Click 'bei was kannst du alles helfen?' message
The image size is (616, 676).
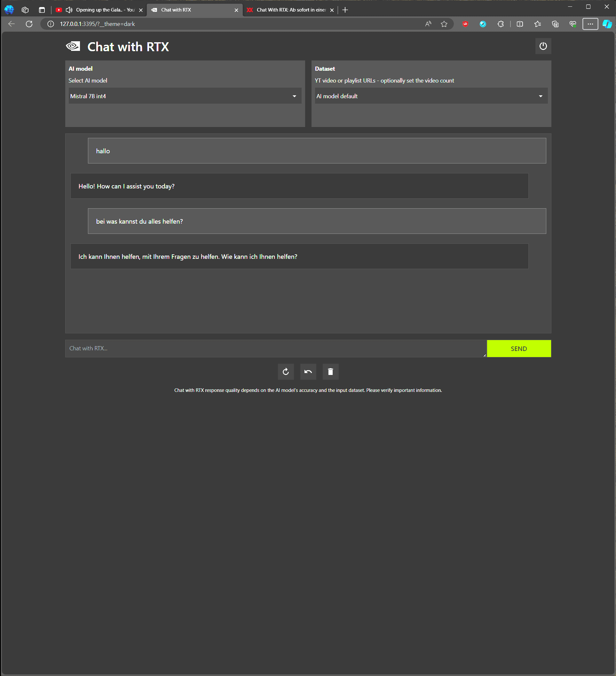pos(317,221)
